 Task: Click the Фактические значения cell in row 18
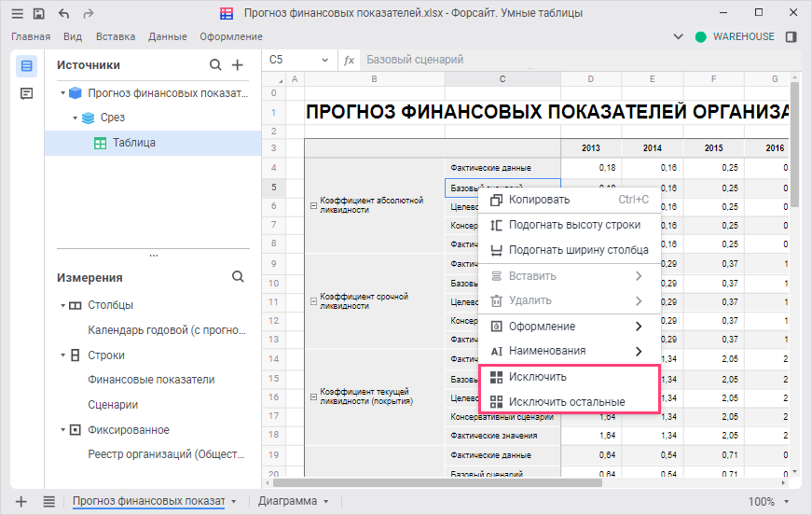coord(502,436)
